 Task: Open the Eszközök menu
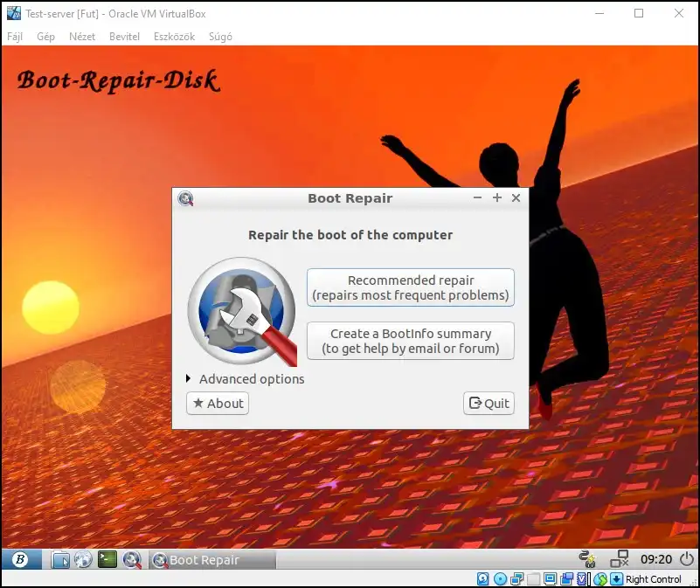174,37
